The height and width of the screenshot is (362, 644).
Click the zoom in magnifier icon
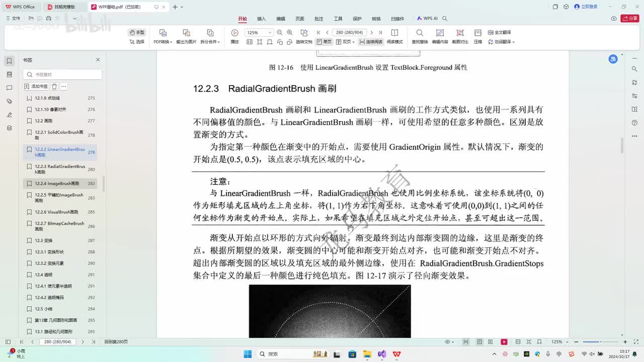(x=289, y=32)
